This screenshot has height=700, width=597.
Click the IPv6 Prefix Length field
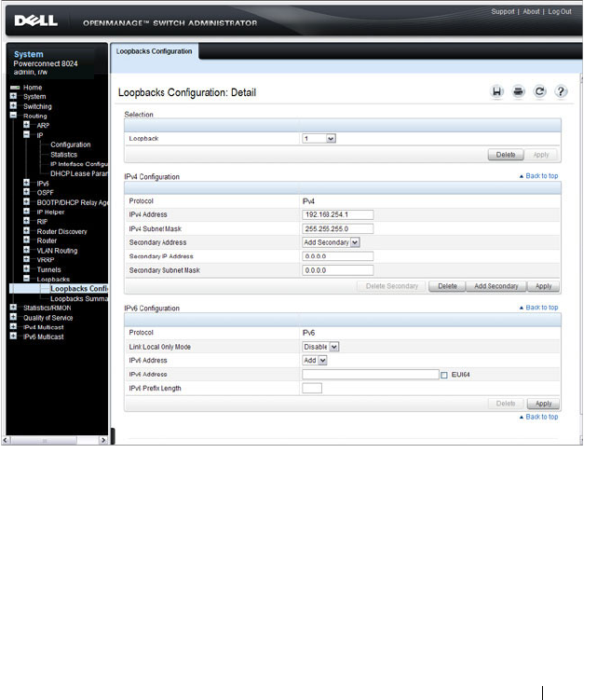(312, 388)
